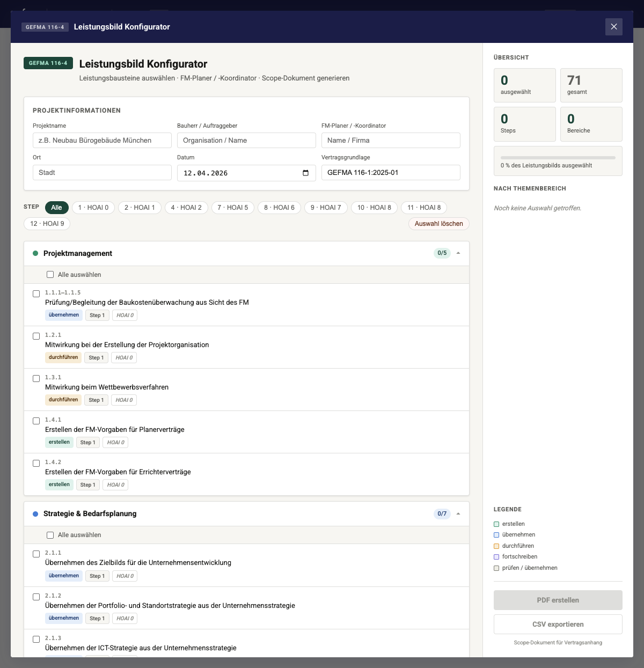Close the Leistungsbild Konfigurator dialog
The width and height of the screenshot is (644, 668).
[x=614, y=27]
